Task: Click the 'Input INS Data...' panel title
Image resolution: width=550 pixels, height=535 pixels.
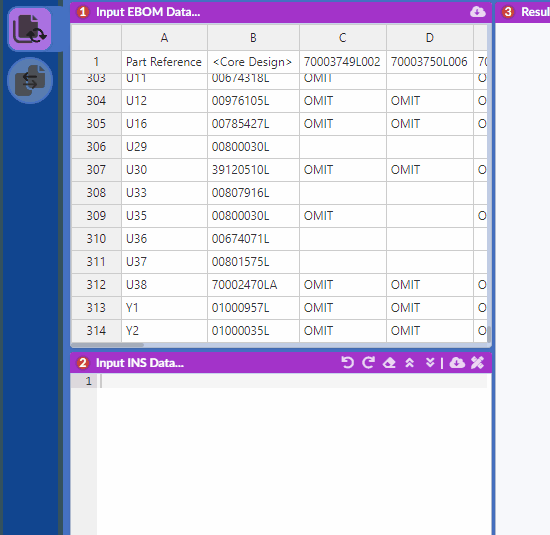Action: (x=140, y=363)
